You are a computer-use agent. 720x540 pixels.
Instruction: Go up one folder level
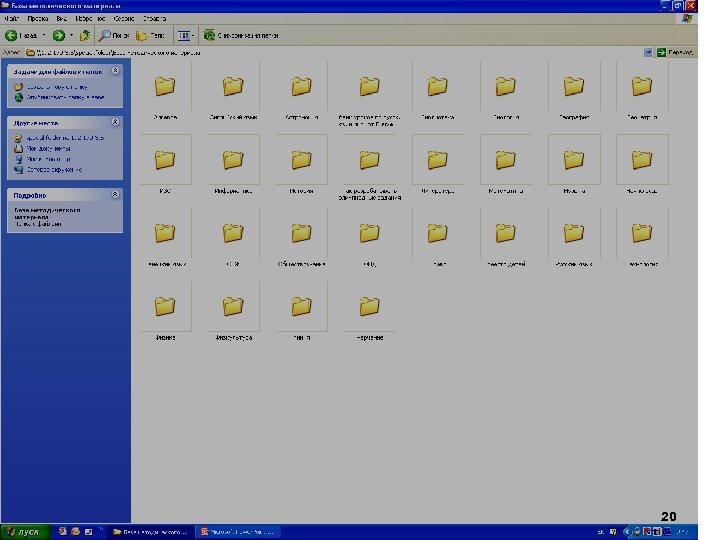click(84, 35)
